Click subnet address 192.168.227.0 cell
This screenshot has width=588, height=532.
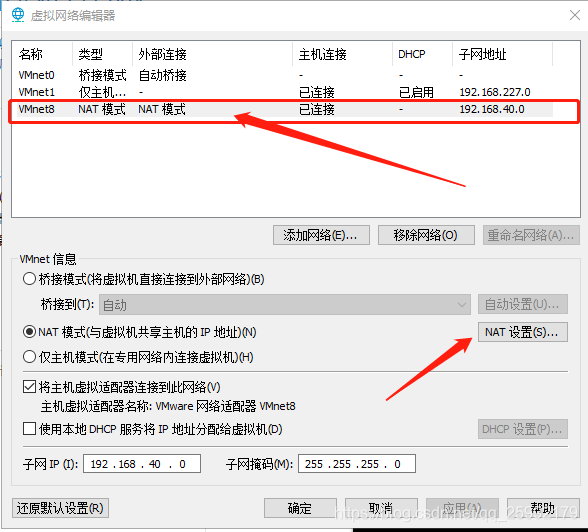tap(495, 92)
